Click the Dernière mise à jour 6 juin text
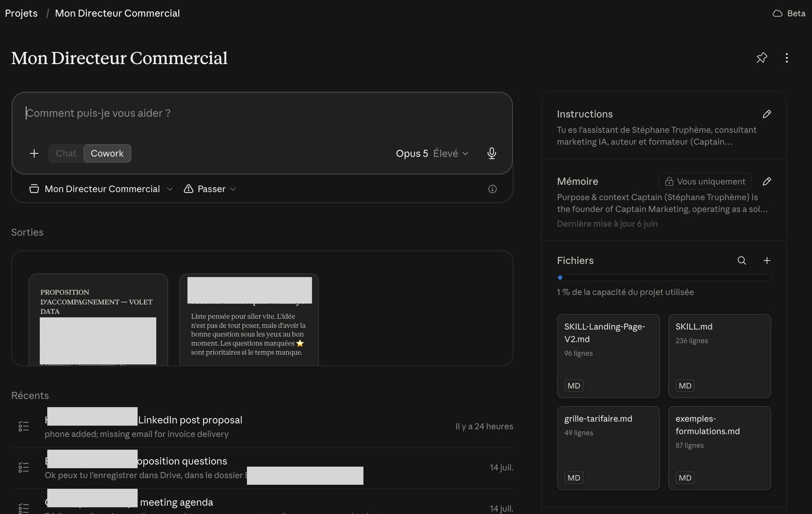 pyautogui.click(x=607, y=224)
